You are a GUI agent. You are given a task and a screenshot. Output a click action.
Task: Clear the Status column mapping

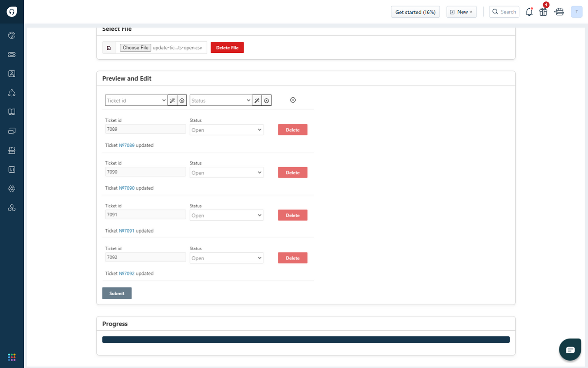(267, 100)
